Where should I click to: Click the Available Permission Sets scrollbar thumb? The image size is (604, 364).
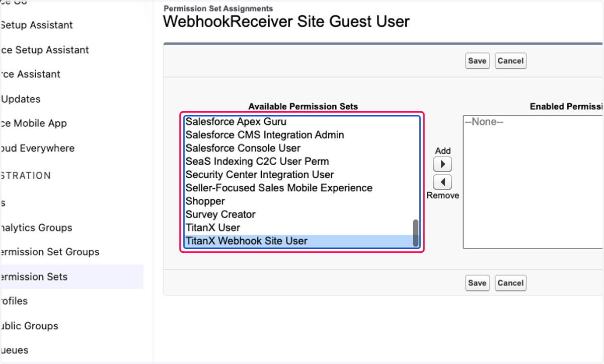coord(416,233)
